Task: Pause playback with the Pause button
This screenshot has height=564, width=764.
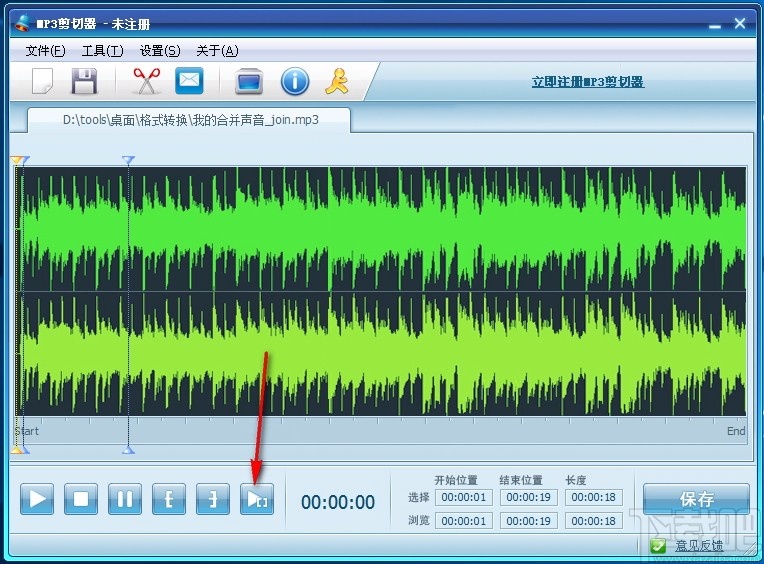Action: pyautogui.click(x=125, y=499)
